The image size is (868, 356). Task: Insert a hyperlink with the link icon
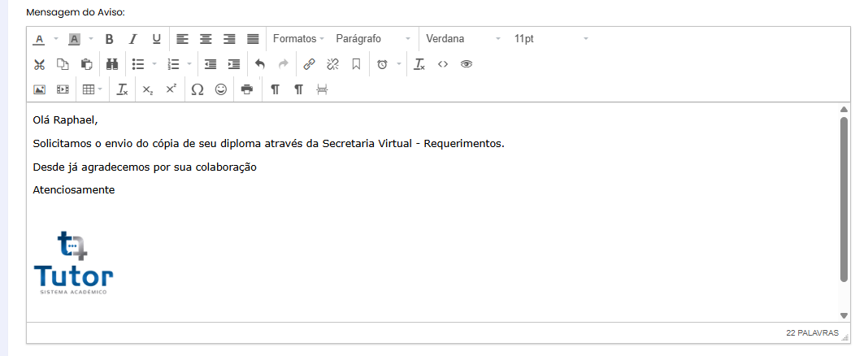pyautogui.click(x=309, y=64)
